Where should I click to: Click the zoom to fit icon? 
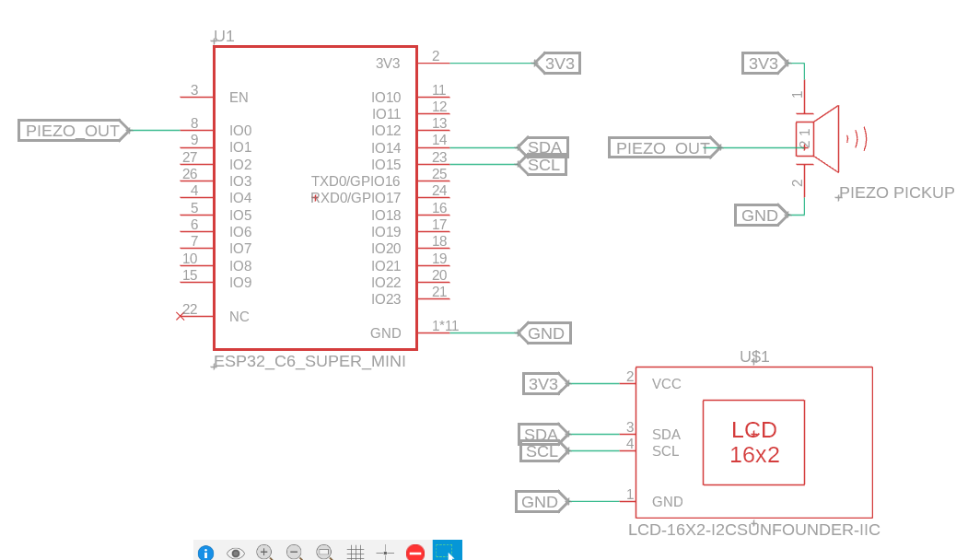(324, 552)
